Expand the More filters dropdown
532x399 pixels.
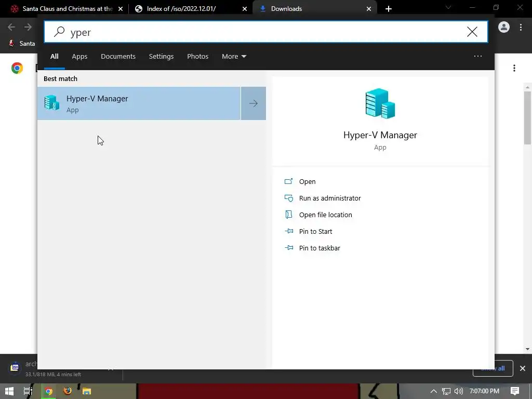(234, 56)
